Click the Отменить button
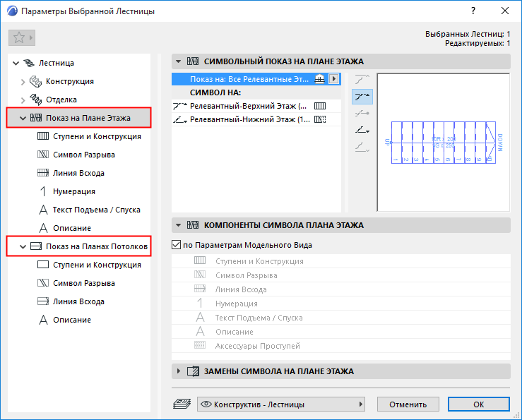This screenshot has width=522, height=420. tap(408, 404)
